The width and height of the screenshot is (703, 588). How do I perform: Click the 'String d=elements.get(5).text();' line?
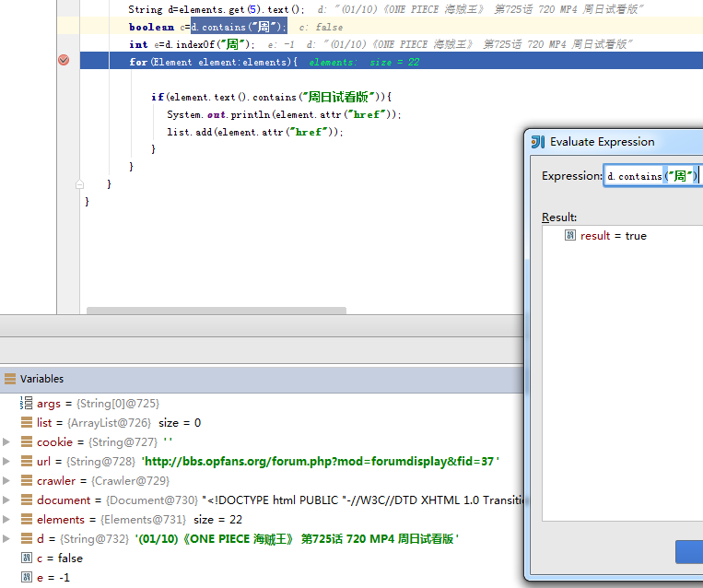coord(217,9)
